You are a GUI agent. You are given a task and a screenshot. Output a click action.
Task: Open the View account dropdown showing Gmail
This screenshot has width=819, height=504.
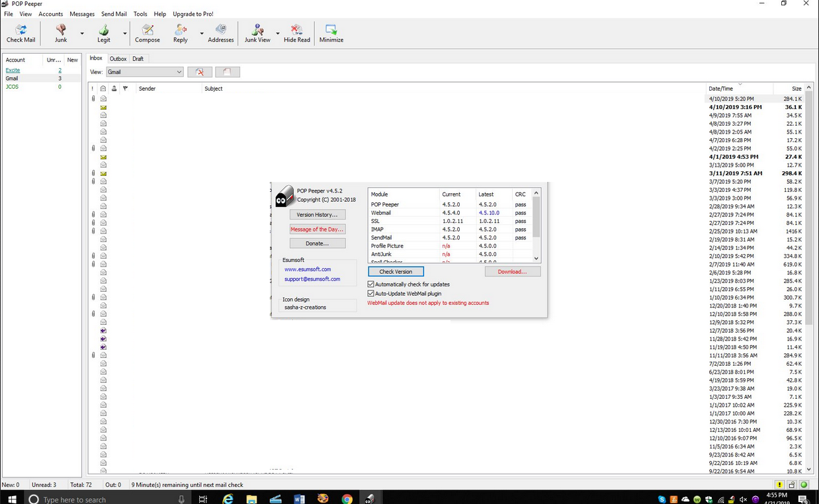tap(144, 72)
